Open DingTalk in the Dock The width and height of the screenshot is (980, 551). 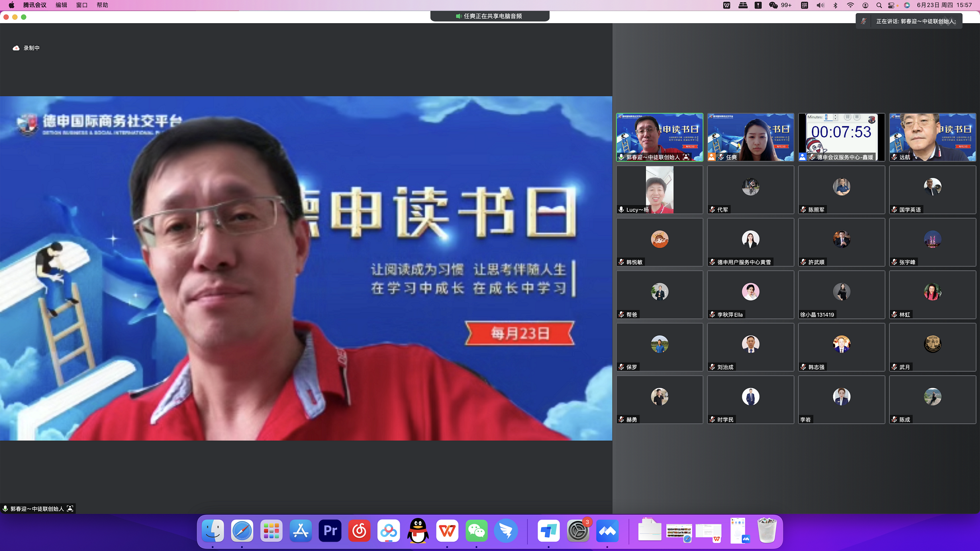tap(506, 530)
